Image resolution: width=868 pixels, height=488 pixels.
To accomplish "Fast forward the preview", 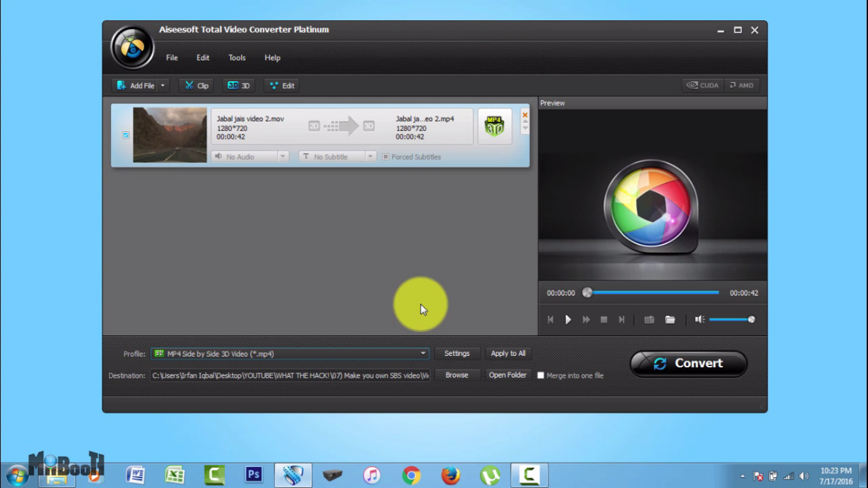I will (586, 320).
